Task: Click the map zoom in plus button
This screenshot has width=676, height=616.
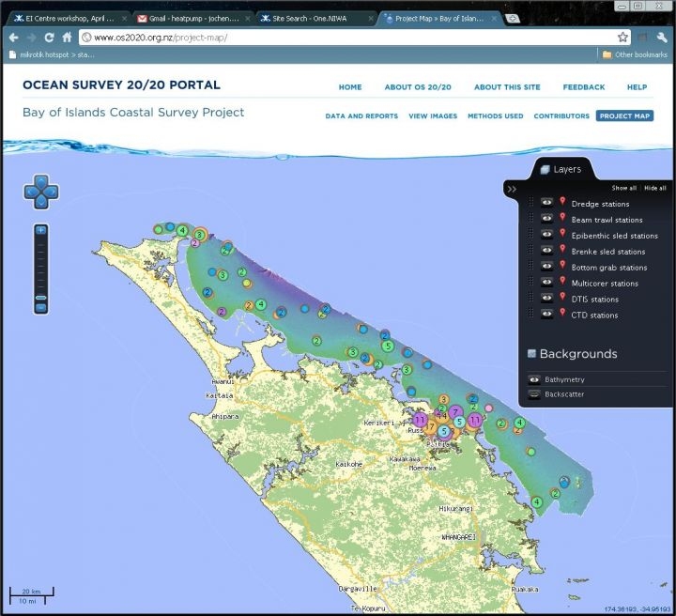Action: 40,230
